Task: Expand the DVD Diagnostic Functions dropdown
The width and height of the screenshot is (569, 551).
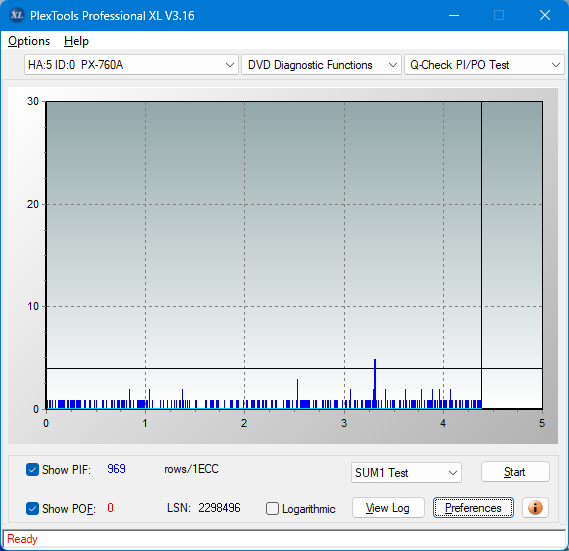Action: pyautogui.click(x=321, y=65)
